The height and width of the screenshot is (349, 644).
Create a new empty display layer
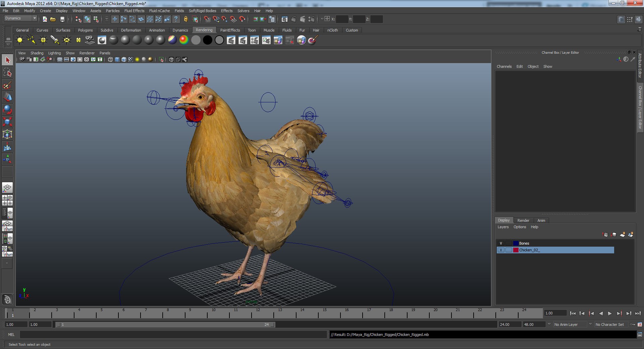click(x=623, y=235)
